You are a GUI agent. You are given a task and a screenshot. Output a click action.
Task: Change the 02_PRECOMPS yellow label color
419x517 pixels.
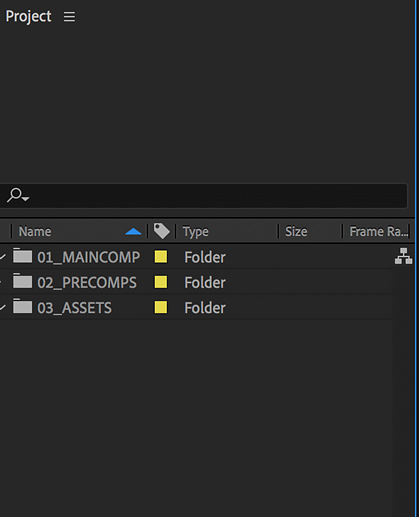(x=161, y=282)
